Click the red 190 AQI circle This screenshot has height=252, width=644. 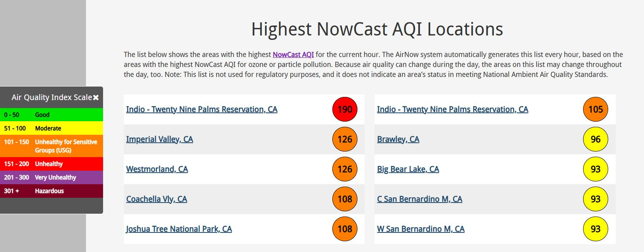pyautogui.click(x=345, y=109)
